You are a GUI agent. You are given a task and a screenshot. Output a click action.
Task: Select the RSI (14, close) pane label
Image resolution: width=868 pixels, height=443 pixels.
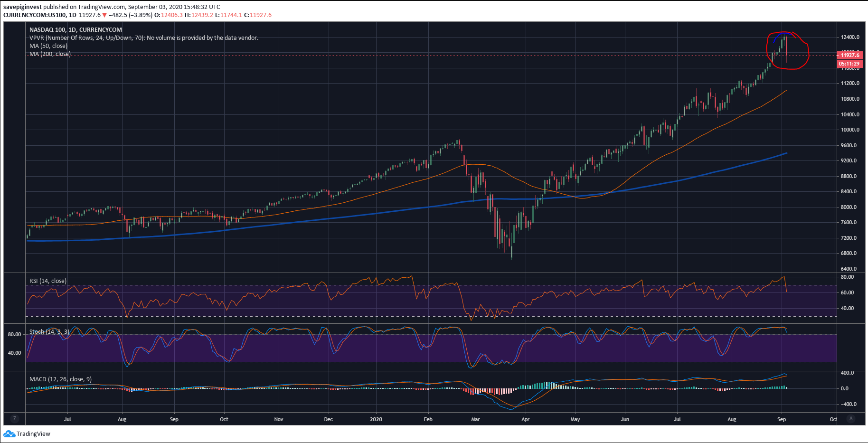(x=48, y=281)
